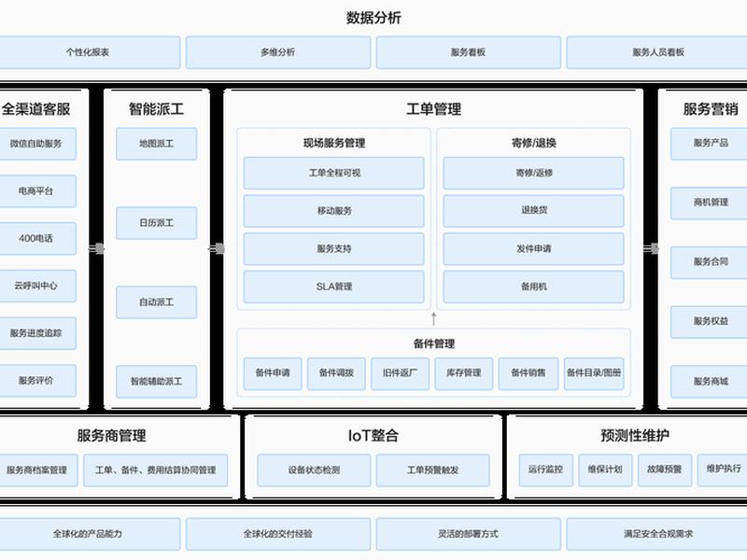Image resolution: width=747 pixels, height=560 pixels.
Task: Click the 移动服务 box
Action: click(334, 211)
